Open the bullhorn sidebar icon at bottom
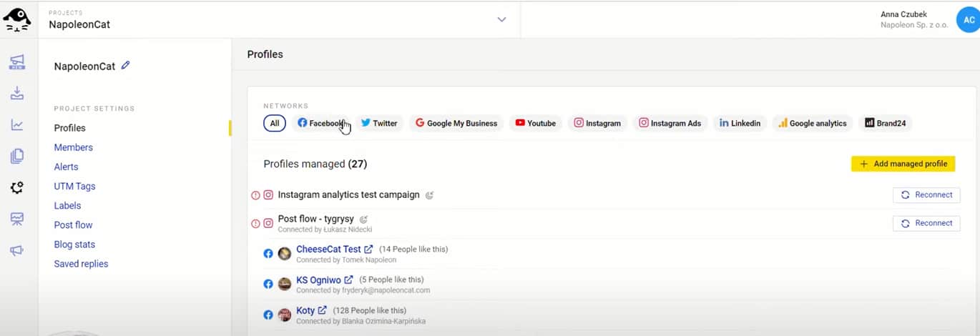This screenshot has height=336, width=980. pos(17,250)
